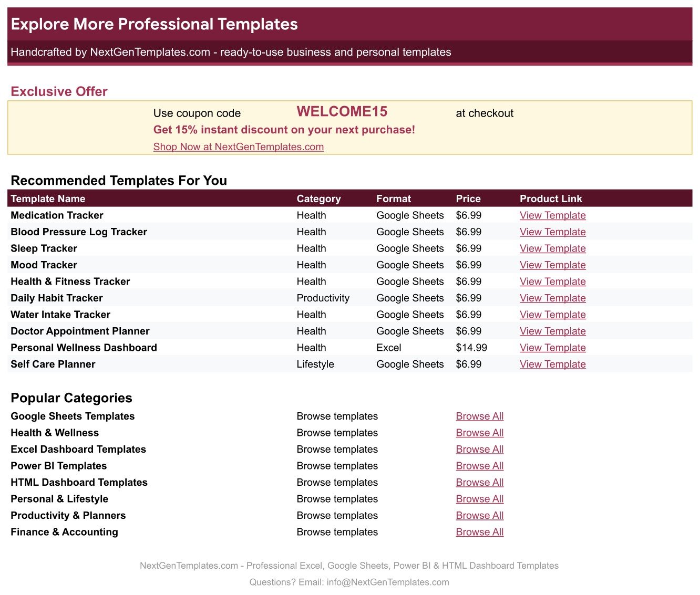Browse All Excel Dashboard Templates

pos(480,449)
